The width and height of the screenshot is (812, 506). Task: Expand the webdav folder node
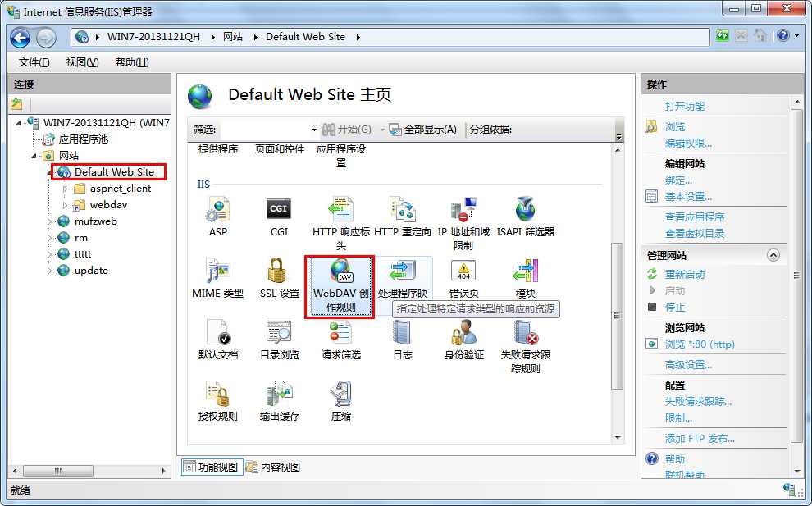(x=66, y=206)
